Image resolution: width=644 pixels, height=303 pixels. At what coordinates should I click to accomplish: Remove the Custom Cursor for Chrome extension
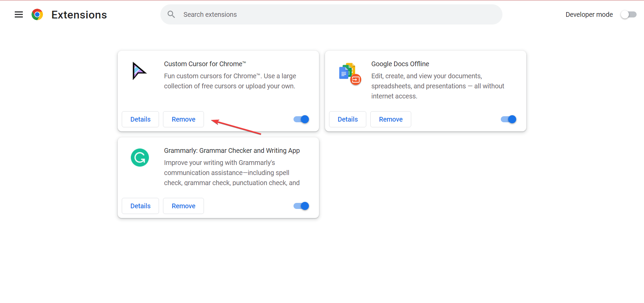click(x=183, y=119)
